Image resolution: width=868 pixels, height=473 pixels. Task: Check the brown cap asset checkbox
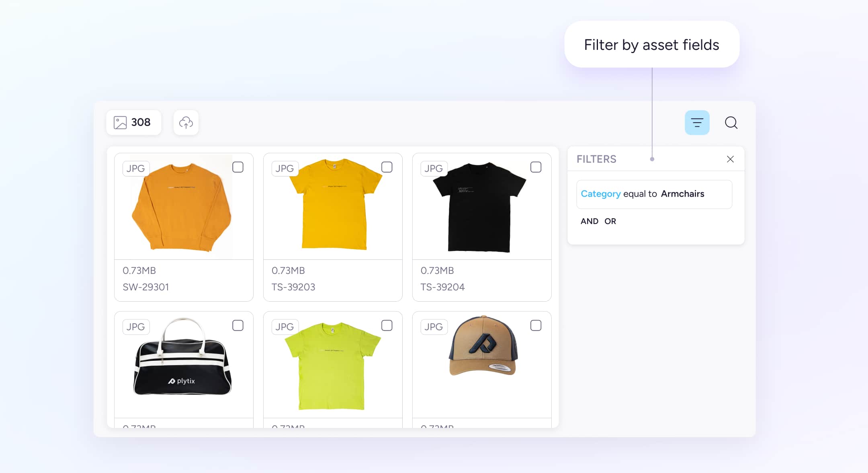536,326
